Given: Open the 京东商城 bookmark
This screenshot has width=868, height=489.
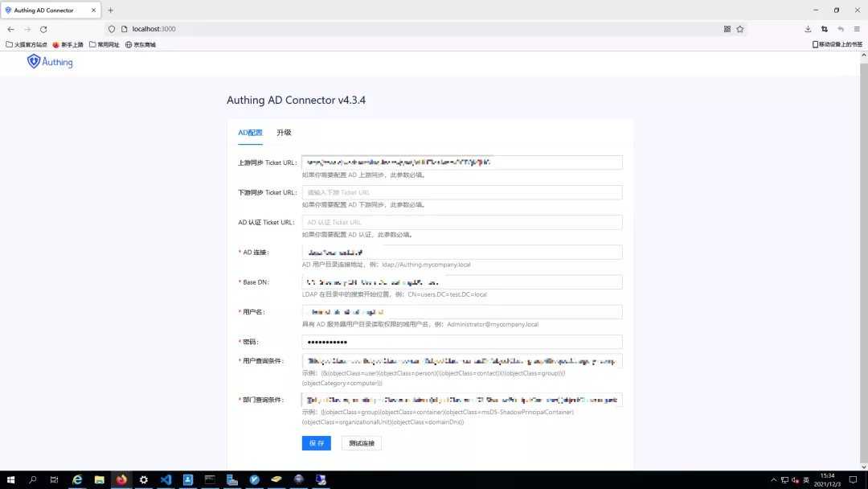Looking at the screenshot, I should pos(141,44).
